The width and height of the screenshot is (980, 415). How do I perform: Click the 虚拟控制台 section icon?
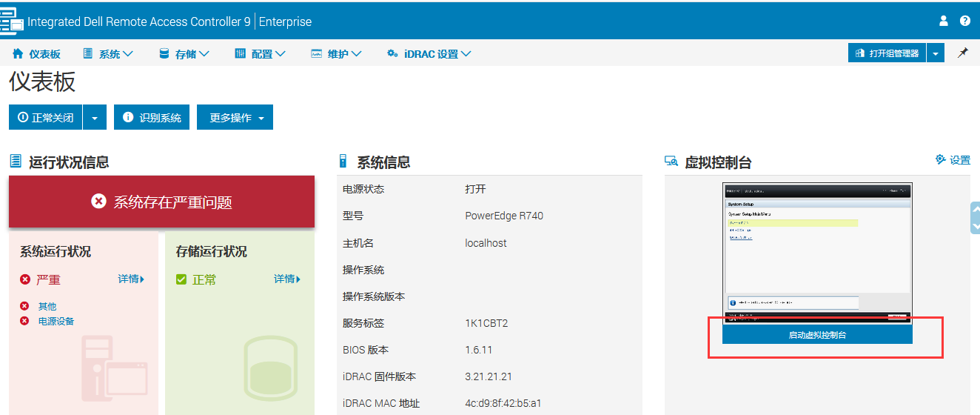[x=671, y=161]
